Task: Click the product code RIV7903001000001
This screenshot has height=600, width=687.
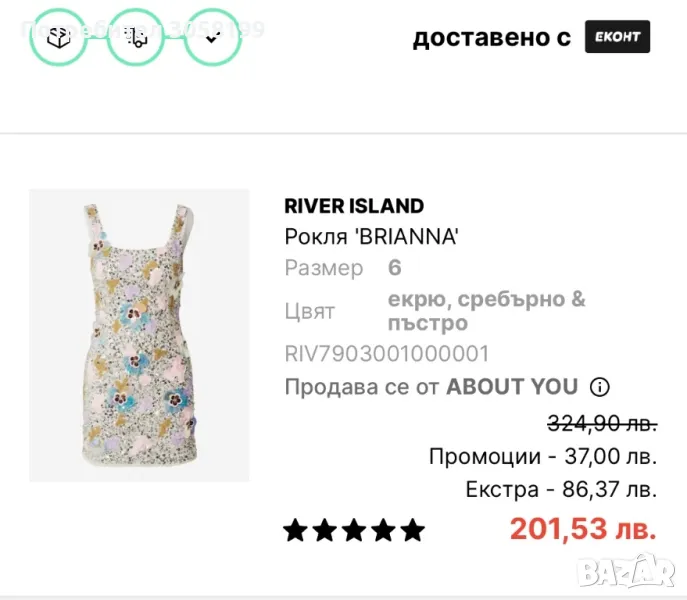Action: point(387,354)
